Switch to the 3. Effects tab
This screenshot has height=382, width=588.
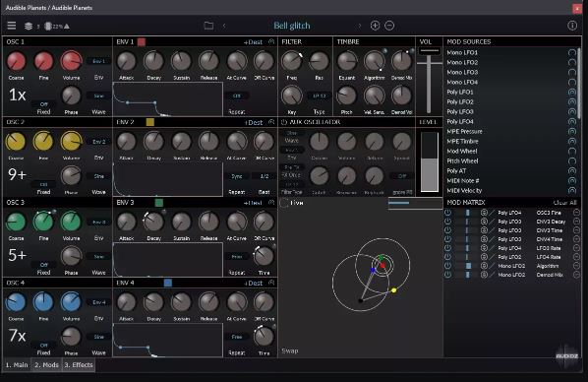[x=79, y=364]
